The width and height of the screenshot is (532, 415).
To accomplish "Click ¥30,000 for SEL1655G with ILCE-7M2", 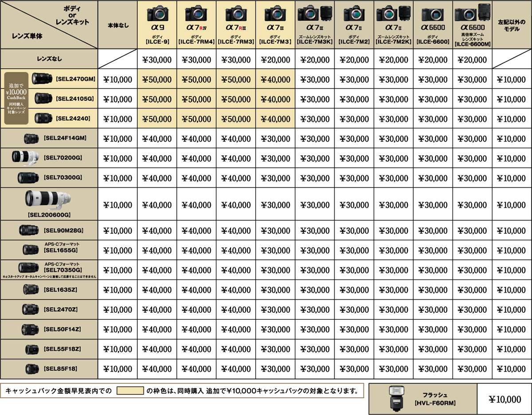I will coord(354,250).
